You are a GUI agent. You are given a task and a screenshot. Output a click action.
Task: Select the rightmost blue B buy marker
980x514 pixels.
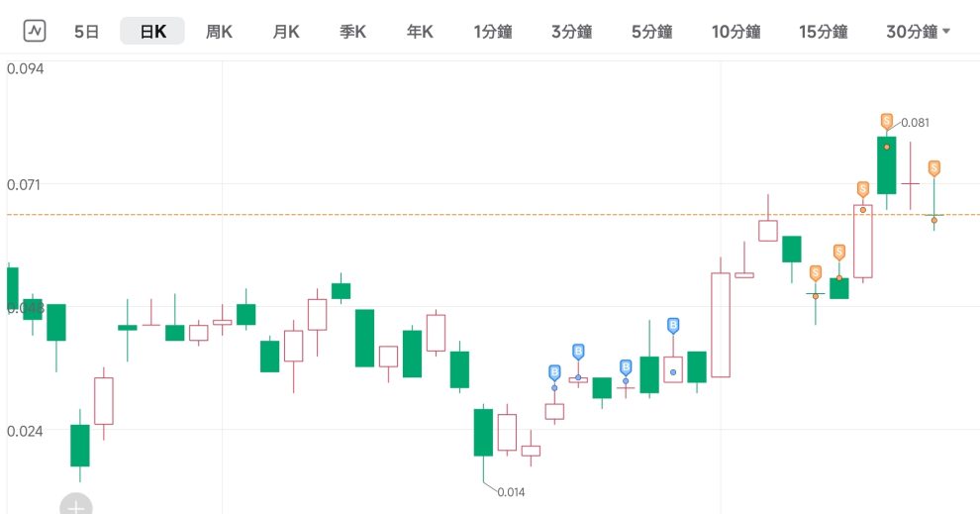click(x=673, y=325)
